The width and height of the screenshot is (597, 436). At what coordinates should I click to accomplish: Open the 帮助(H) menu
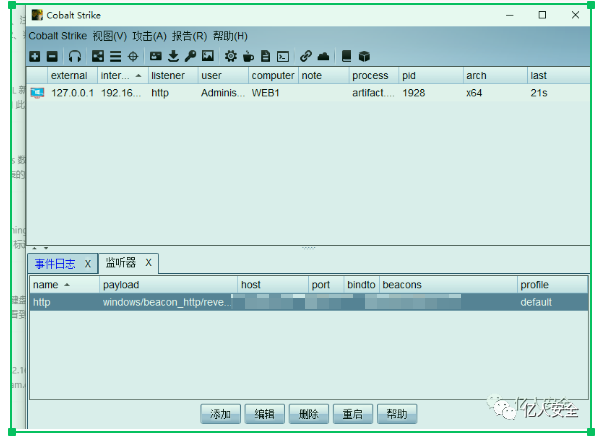point(230,36)
